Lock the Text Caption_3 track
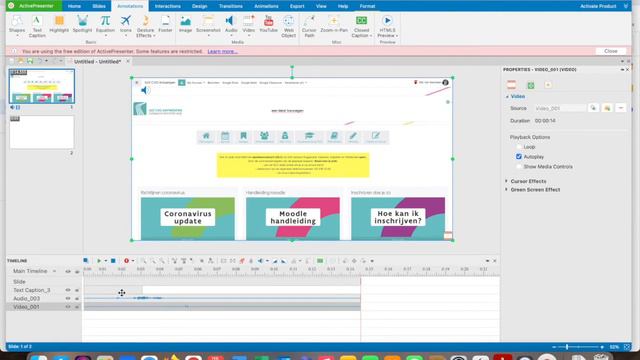Screen dimensions: 640x360 pos(77,290)
